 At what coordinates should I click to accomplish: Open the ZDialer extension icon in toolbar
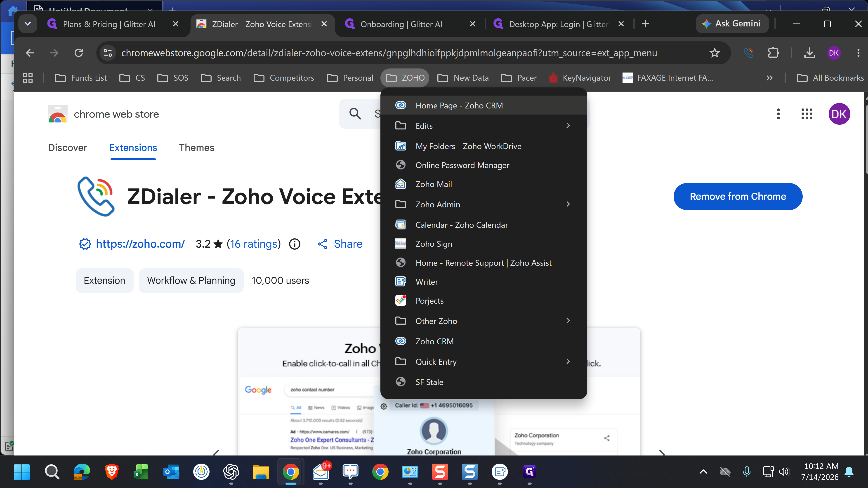(748, 53)
